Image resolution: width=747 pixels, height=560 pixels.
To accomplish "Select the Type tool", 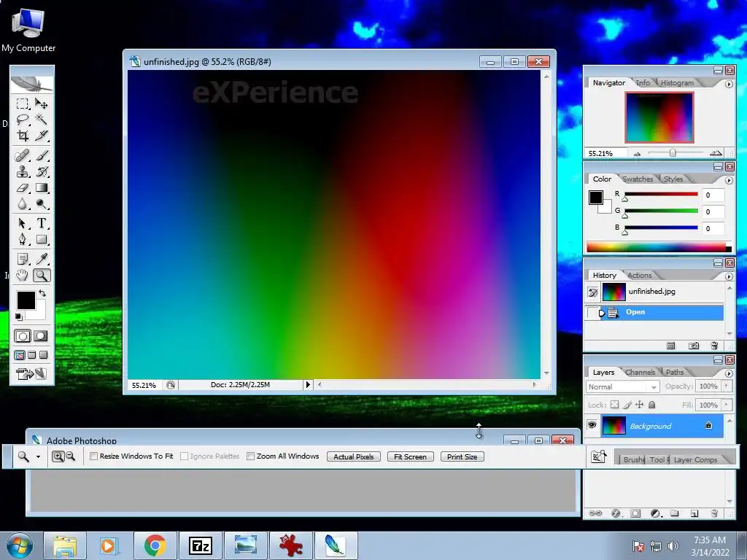I will (x=42, y=223).
